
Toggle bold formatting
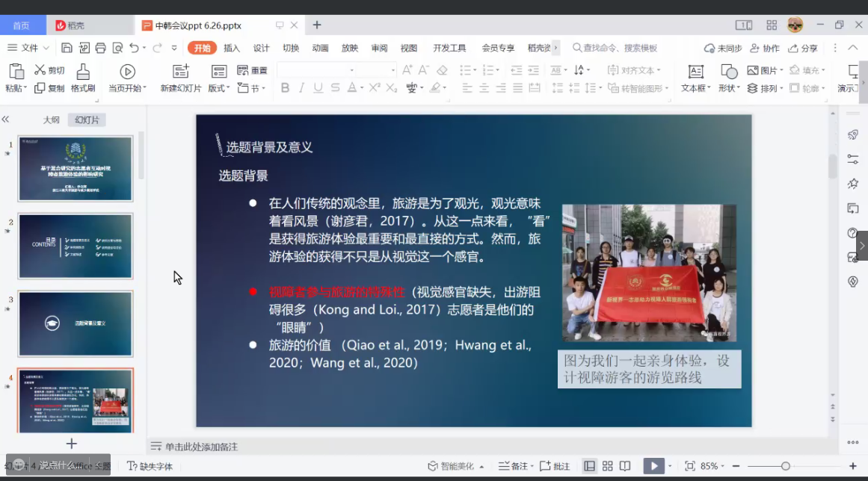pyautogui.click(x=285, y=88)
